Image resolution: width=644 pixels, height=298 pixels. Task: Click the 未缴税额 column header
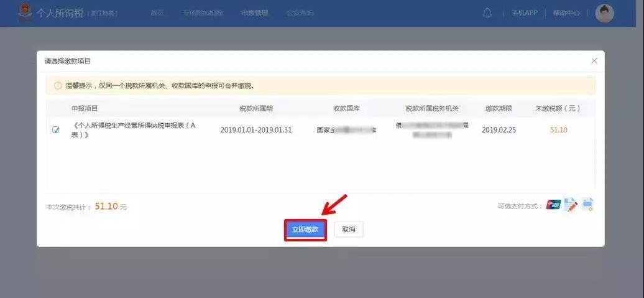[558, 108]
